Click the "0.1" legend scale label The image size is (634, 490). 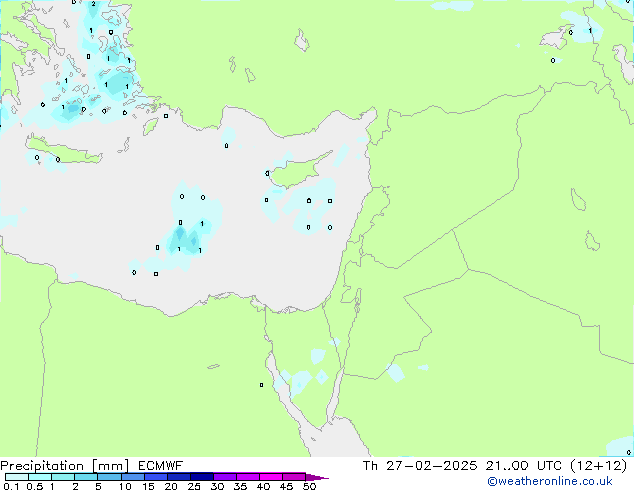pos(11,486)
